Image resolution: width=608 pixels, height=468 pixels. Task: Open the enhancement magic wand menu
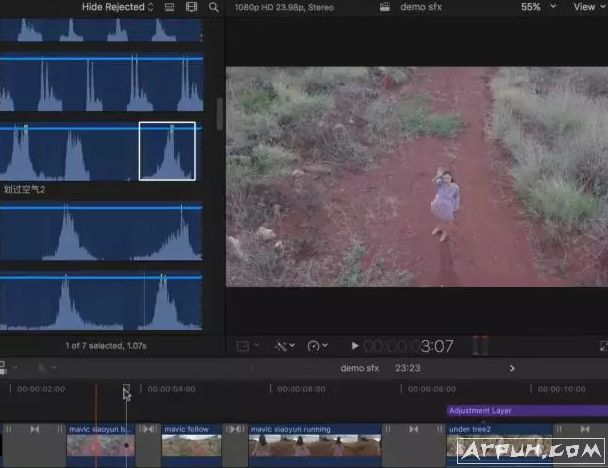click(x=283, y=346)
